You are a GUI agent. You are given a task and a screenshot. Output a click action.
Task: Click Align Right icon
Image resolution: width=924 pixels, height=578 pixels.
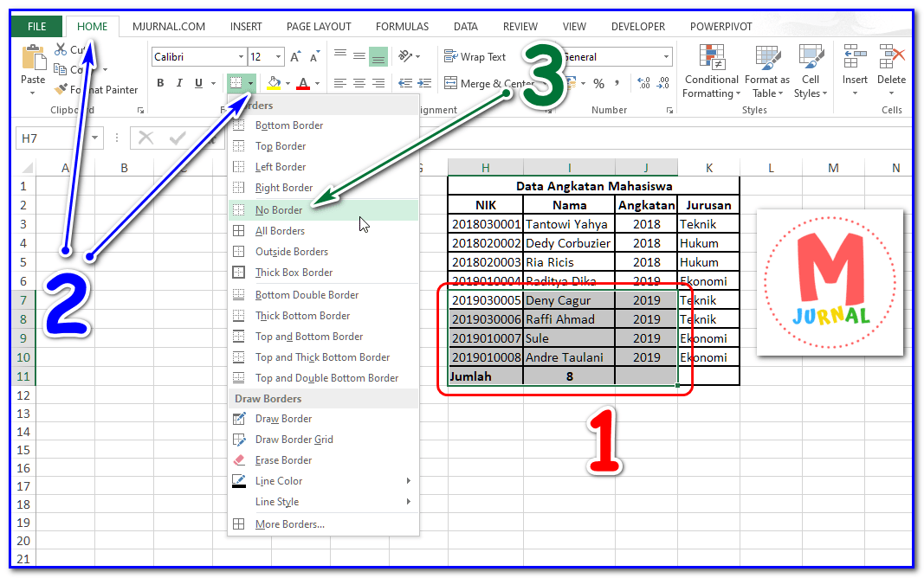coord(378,83)
